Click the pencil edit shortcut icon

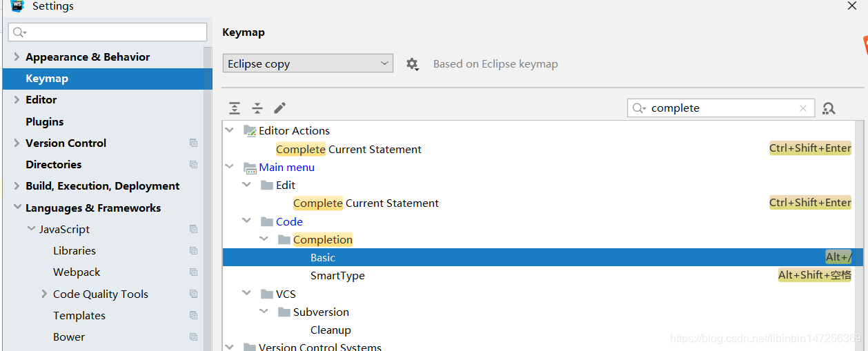279,108
